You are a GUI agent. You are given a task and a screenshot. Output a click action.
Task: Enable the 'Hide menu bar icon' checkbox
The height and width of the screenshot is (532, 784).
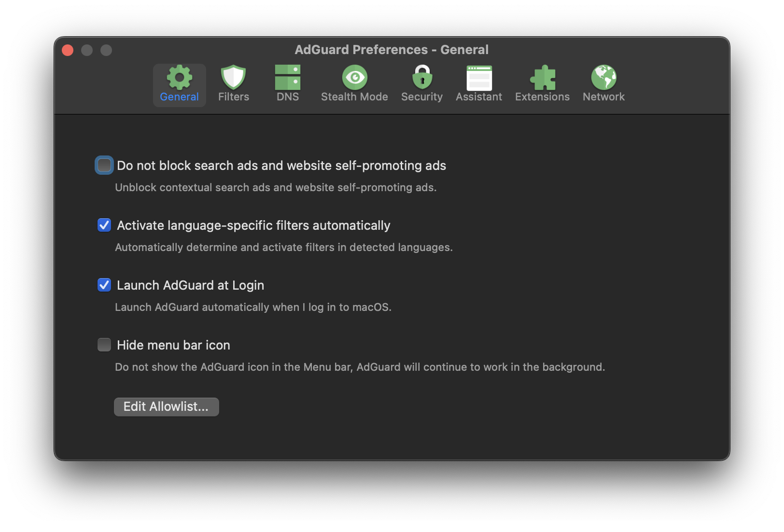(104, 345)
